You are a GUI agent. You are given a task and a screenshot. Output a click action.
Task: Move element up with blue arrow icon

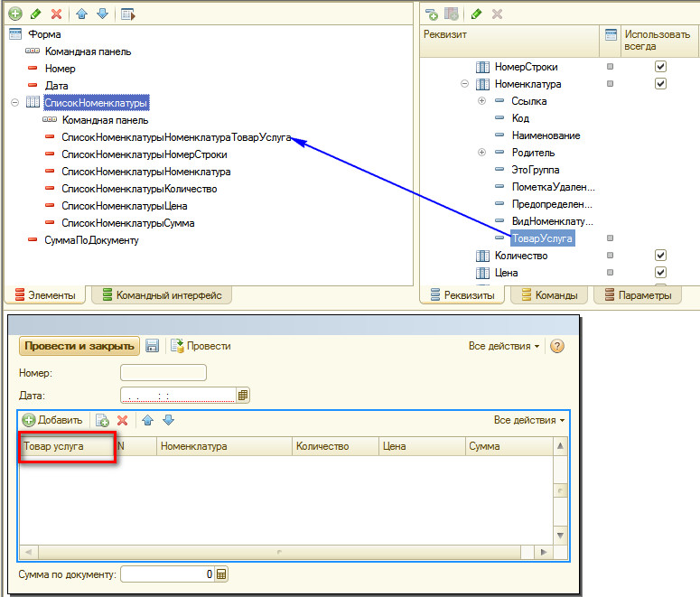81,14
